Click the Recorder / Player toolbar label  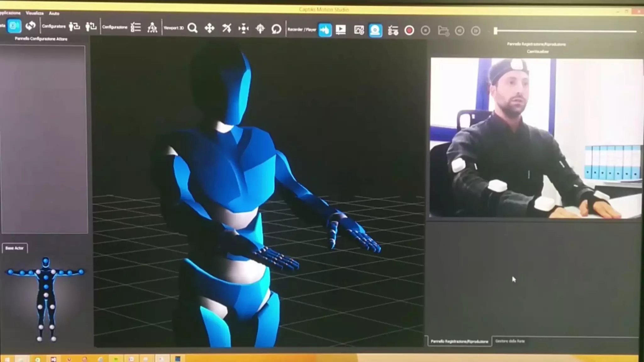(302, 30)
